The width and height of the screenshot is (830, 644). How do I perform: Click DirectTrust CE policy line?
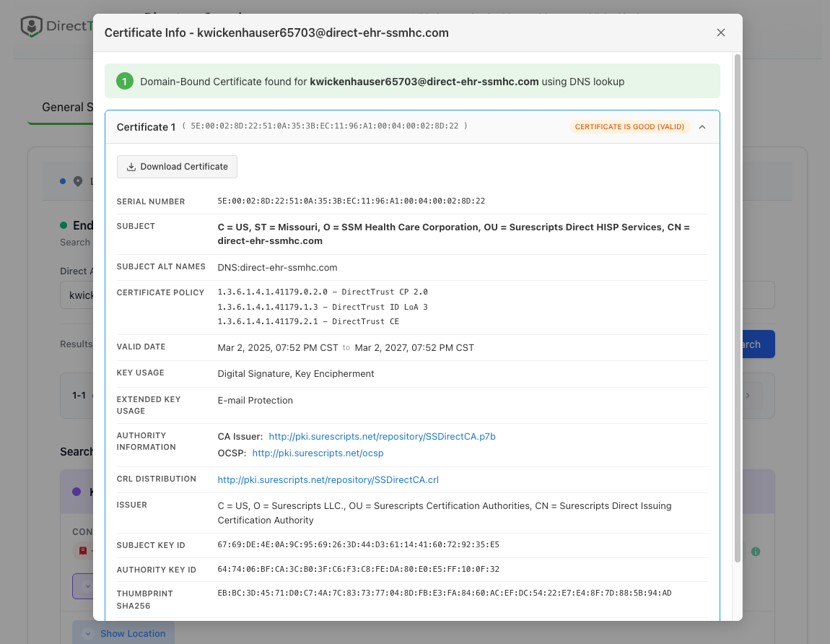(308, 321)
